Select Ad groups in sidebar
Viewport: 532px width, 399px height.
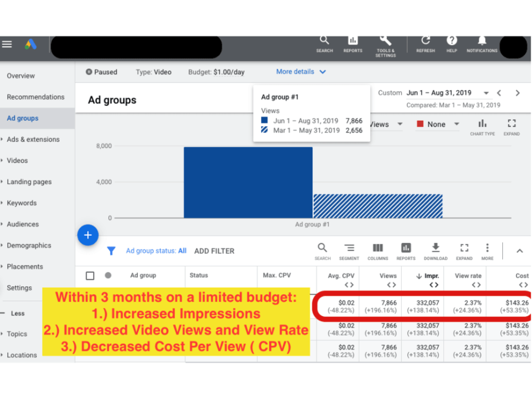[x=23, y=118]
